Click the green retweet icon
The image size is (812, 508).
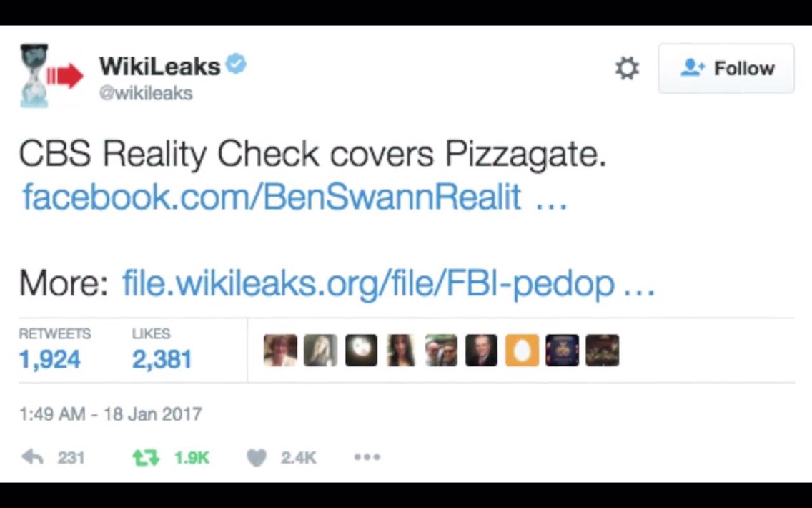(x=146, y=458)
